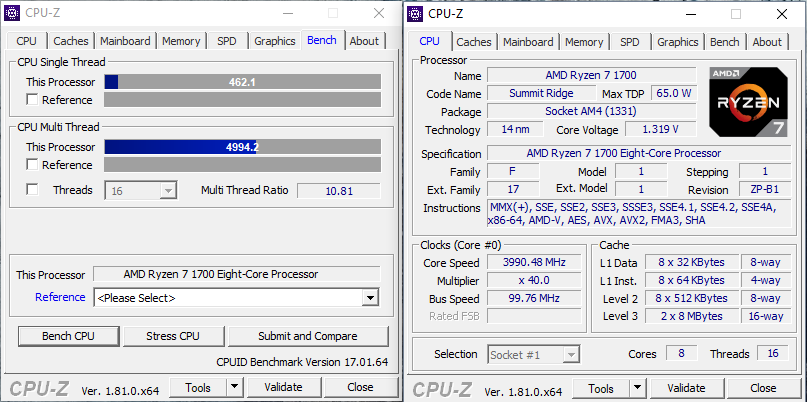
Task: Click the blue Reference link label
Action: (60, 298)
